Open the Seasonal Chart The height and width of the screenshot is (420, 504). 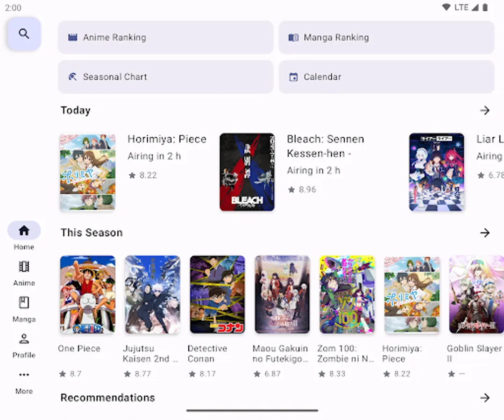165,77
